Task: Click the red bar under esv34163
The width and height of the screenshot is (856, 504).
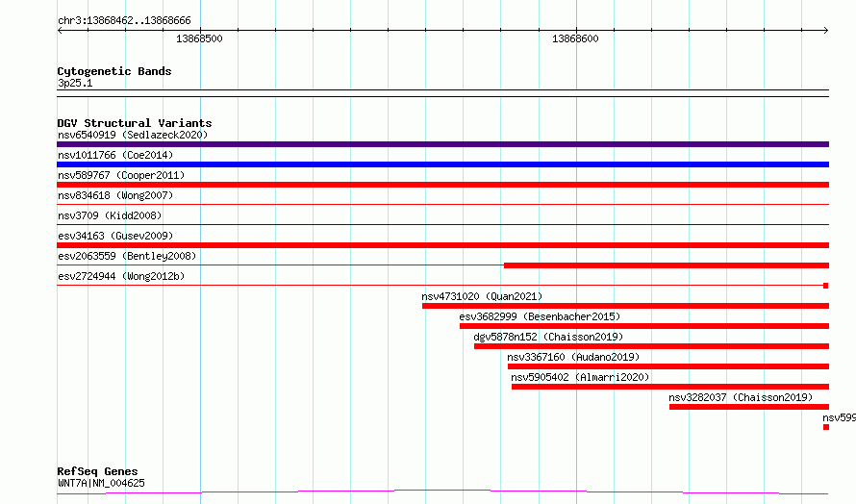Action: 442,245
